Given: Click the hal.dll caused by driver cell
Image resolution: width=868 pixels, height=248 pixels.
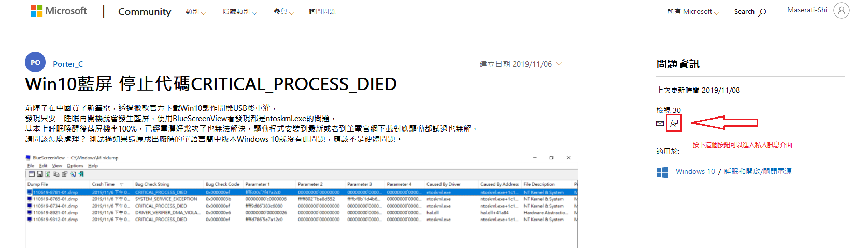Looking at the screenshot, I should (x=433, y=212).
